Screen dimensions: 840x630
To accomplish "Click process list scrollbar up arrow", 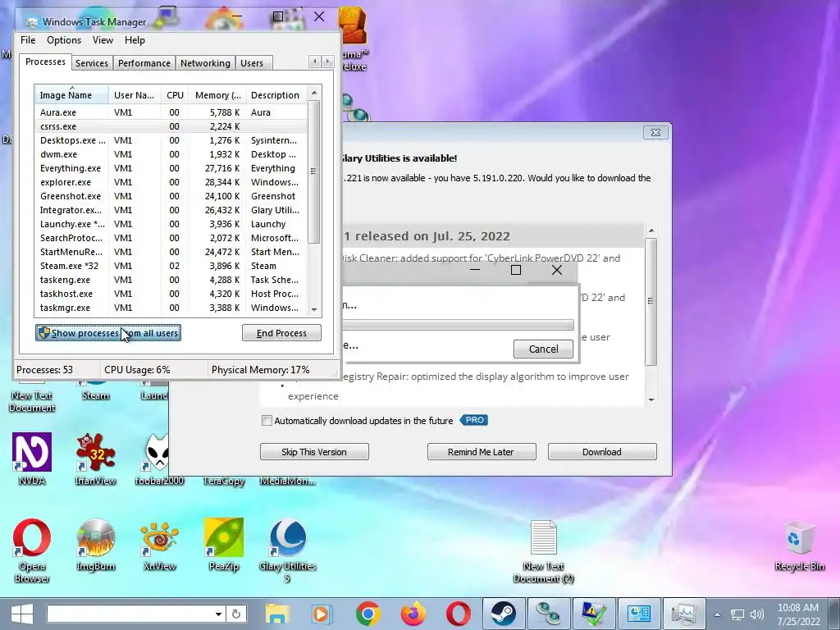I will click(314, 93).
